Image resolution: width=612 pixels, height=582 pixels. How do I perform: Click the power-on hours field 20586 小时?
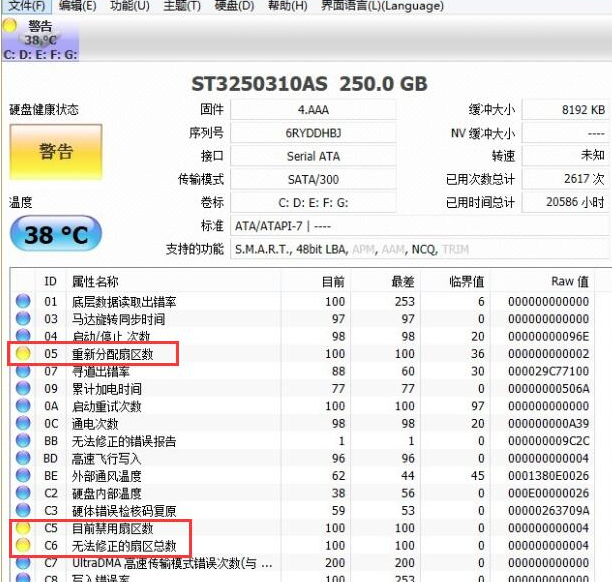(x=566, y=202)
